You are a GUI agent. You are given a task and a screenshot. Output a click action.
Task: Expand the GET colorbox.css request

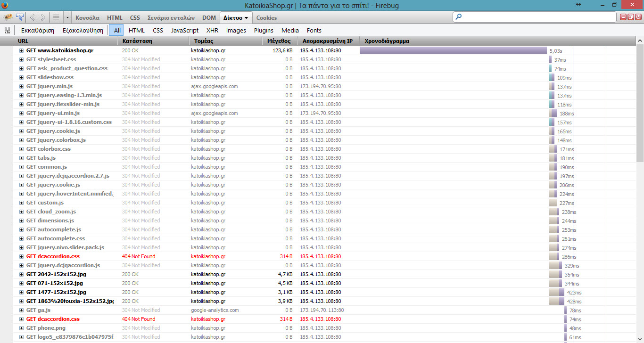pos(21,149)
